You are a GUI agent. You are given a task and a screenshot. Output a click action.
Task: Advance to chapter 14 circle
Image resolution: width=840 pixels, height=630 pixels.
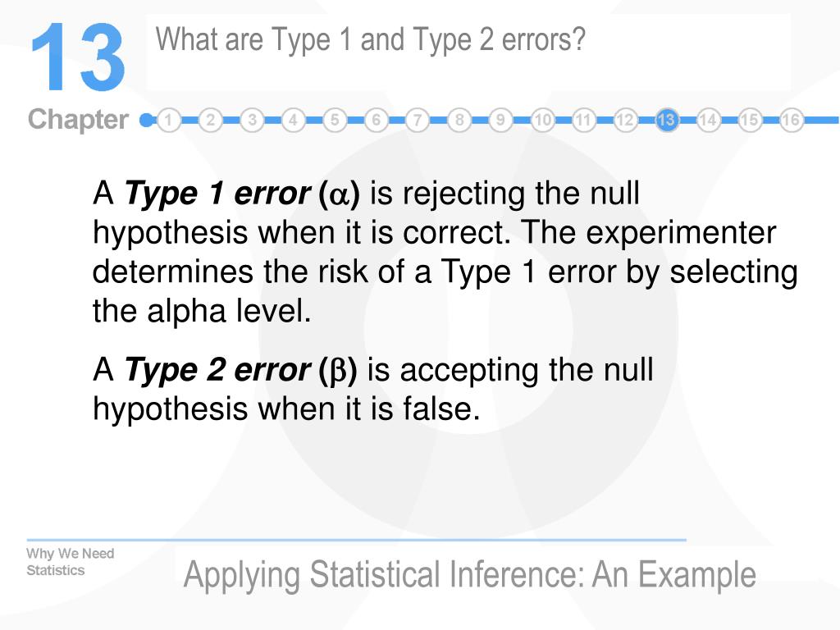point(708,120)
